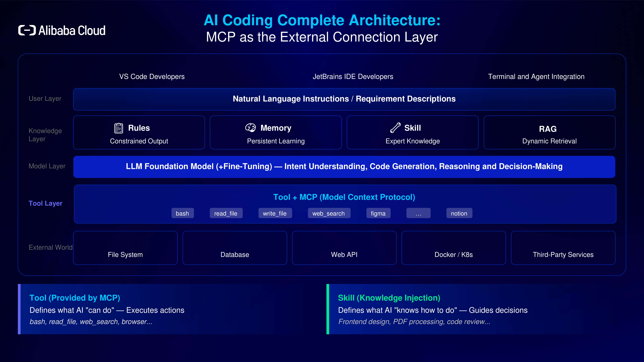Open the Database box
This screenshot has height=362, width=644.
coord(235,248)
